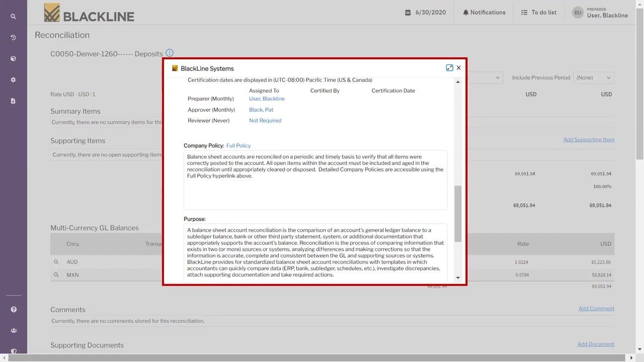Click in the Purpose text box

315,253
